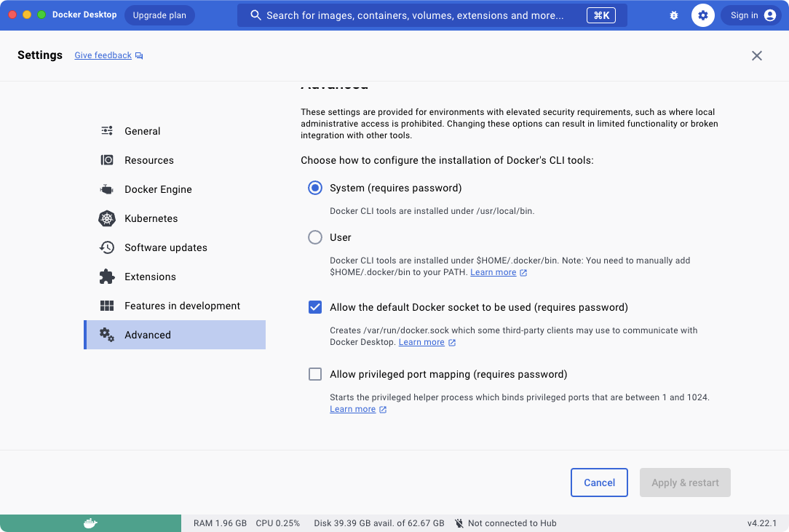
Task: Click the Extensions puzzle piece icon
Action: pos(107,277)
